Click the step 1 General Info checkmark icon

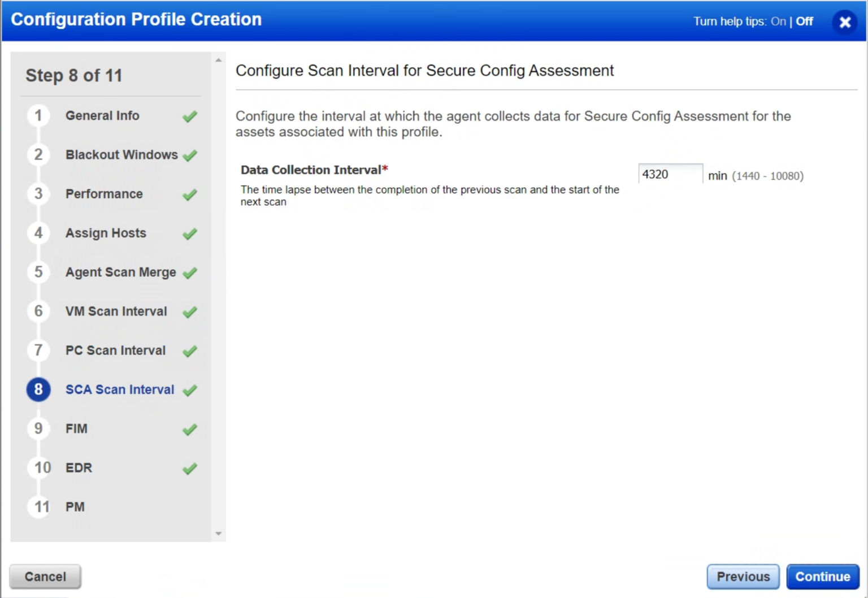click(189, 116)
